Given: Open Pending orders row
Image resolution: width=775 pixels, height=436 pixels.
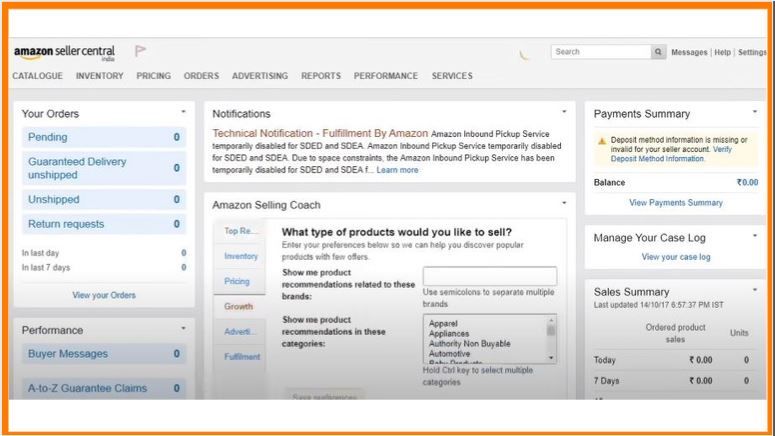Looking at the screenshot, I should click(x=104, y=137).
